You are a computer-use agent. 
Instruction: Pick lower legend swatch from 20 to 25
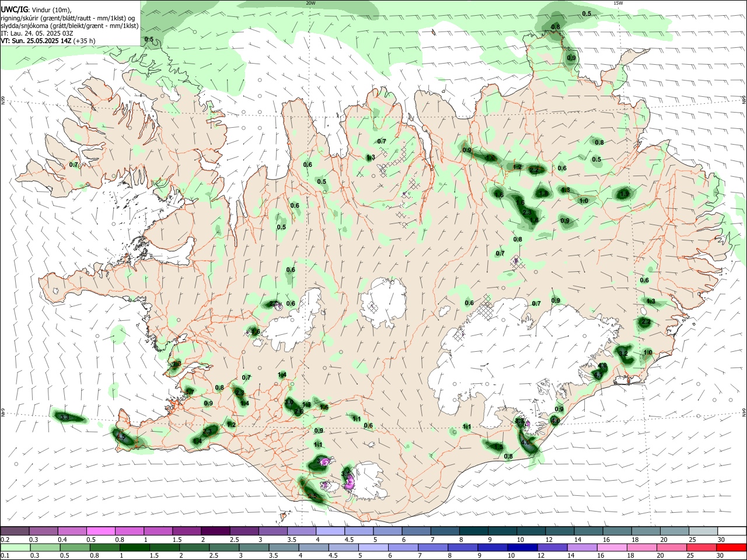click(x=672, y=547)
